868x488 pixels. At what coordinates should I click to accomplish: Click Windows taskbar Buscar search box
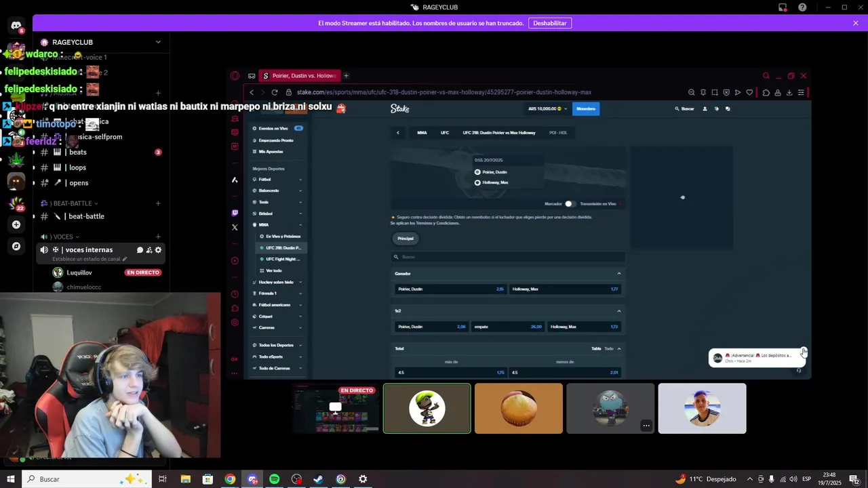(x=86, y=479)
